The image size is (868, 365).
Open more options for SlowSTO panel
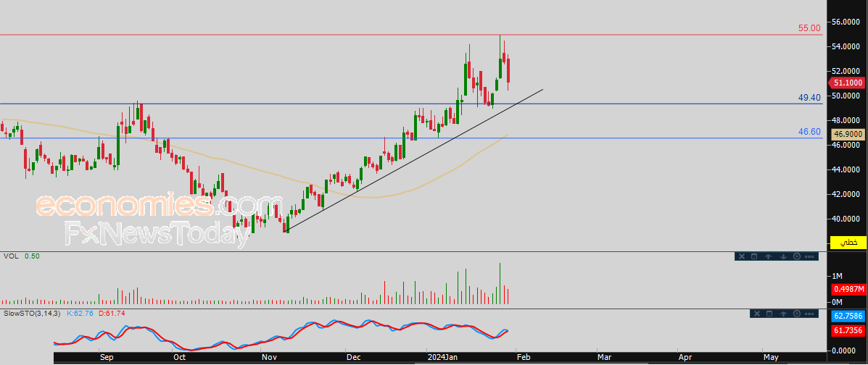(809, 314)
